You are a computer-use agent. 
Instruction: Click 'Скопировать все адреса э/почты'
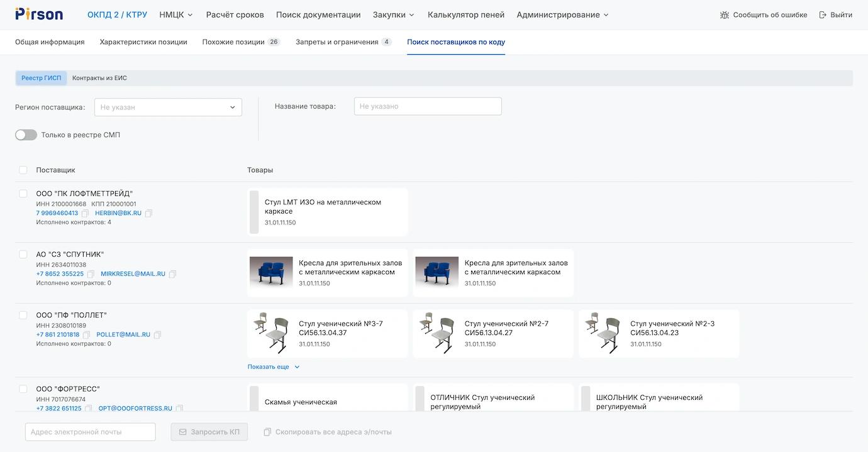pyautogui.click(x=328, y=433)
